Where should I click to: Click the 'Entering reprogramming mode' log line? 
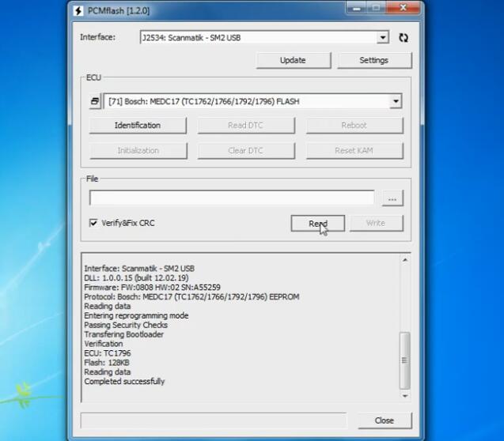click(136, 316)
